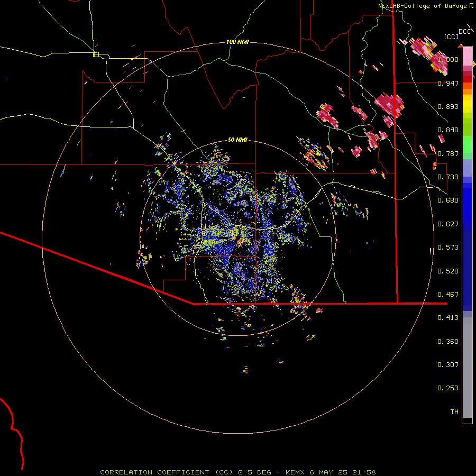This screenshot has width=476, height=476.
Task: Select the 0.893 scale value
Action: (448, 106)
